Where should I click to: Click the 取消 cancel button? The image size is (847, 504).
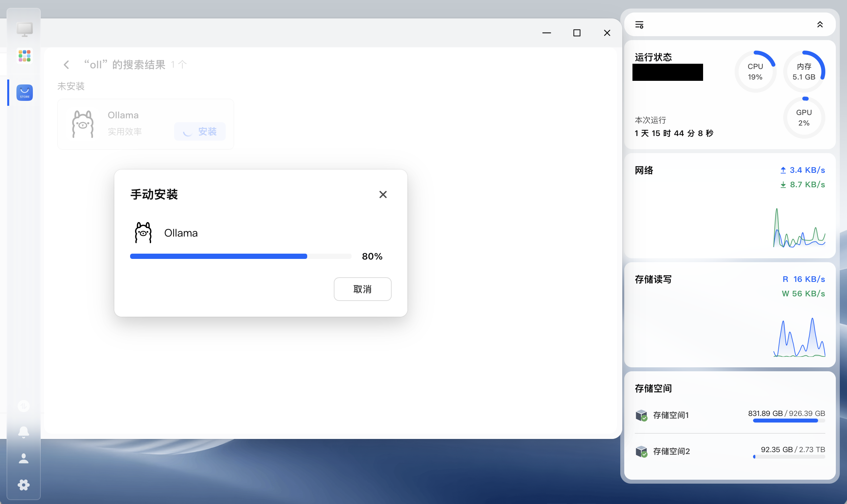click(x=362, y=289)
